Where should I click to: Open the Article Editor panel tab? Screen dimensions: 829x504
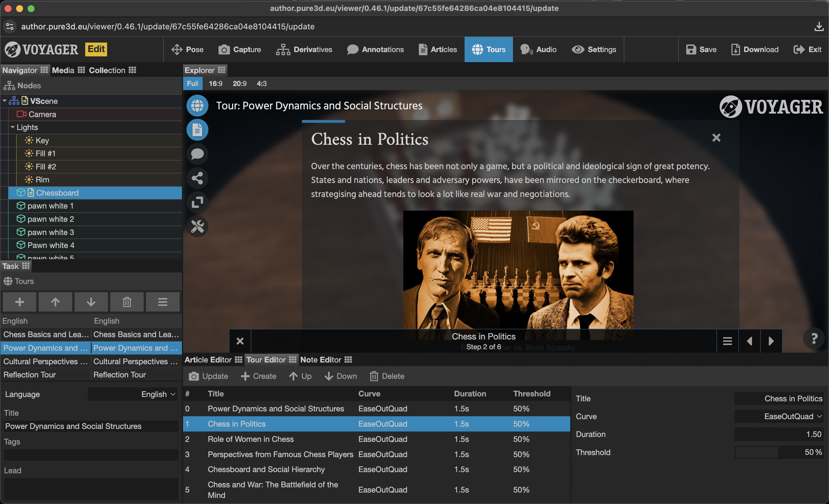208,360
